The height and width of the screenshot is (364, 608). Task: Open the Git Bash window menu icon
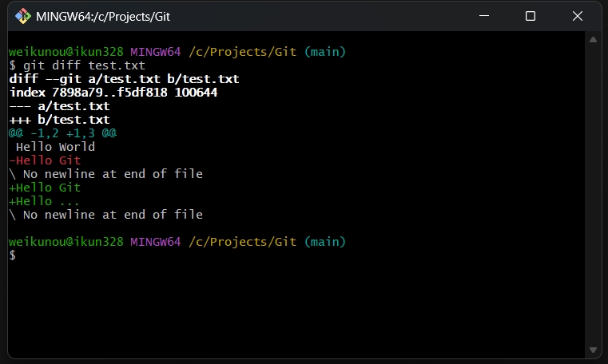23,16
